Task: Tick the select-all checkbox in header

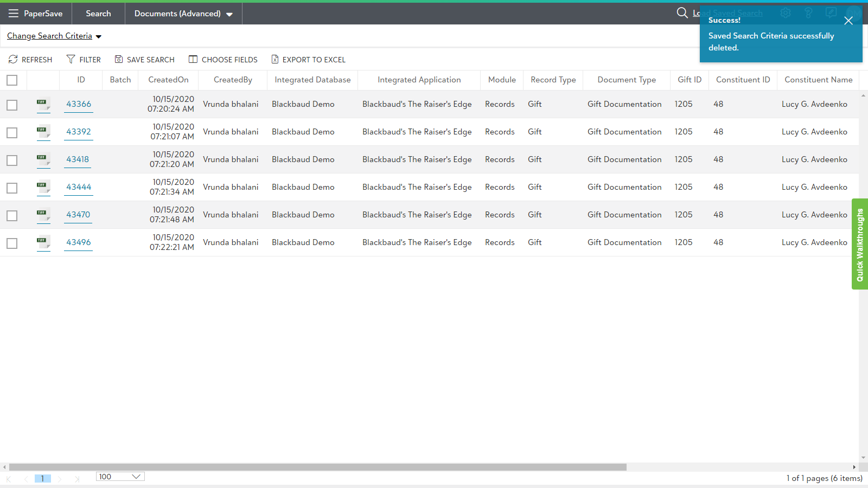Action: tap(12, 80)
